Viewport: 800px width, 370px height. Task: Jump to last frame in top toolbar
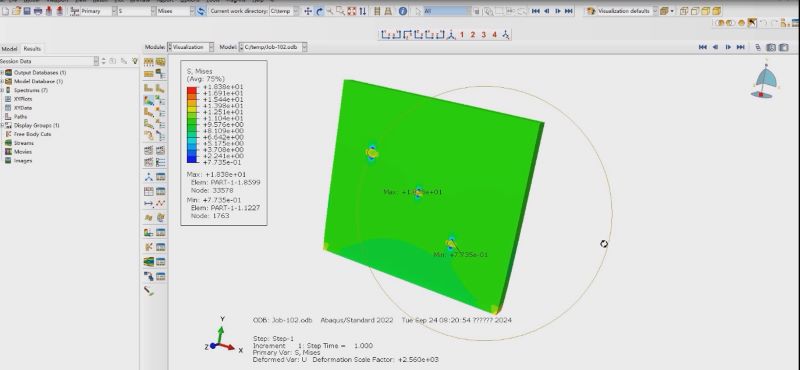[x=568, y=11]
